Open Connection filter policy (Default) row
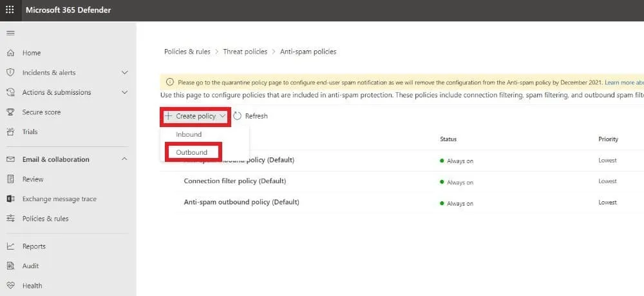644x296 pixels. (234, 181)
